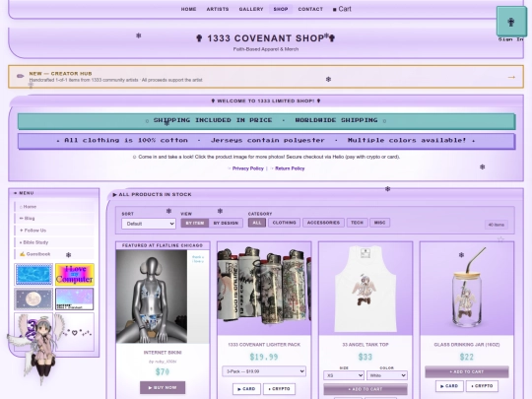The height and width of the screenshot is (399, 532).
Task: Click the winged angel mascot character
Action: pos(38,350)
